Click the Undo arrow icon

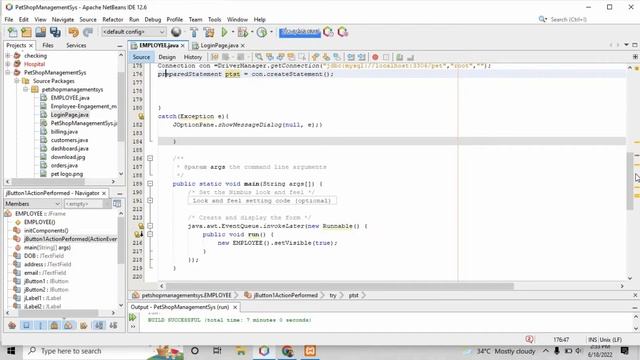73,32
